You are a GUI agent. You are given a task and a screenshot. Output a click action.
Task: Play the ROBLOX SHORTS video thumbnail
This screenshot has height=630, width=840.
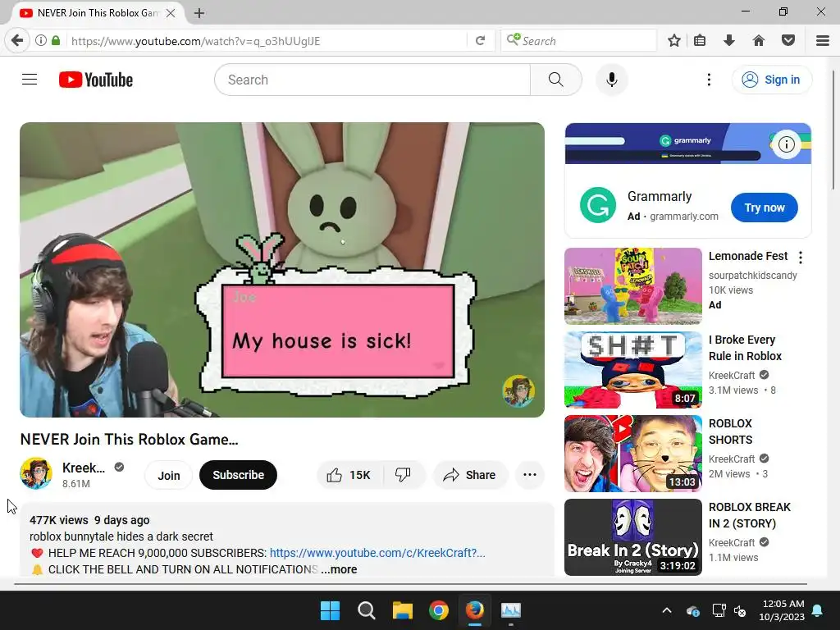coord(633,453)
